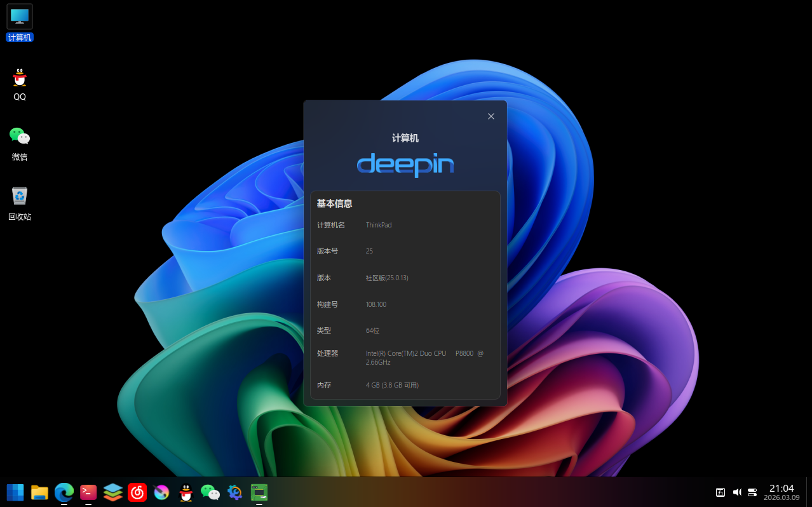
Task: Click the type value 64位
Action: tap(373, 330)
